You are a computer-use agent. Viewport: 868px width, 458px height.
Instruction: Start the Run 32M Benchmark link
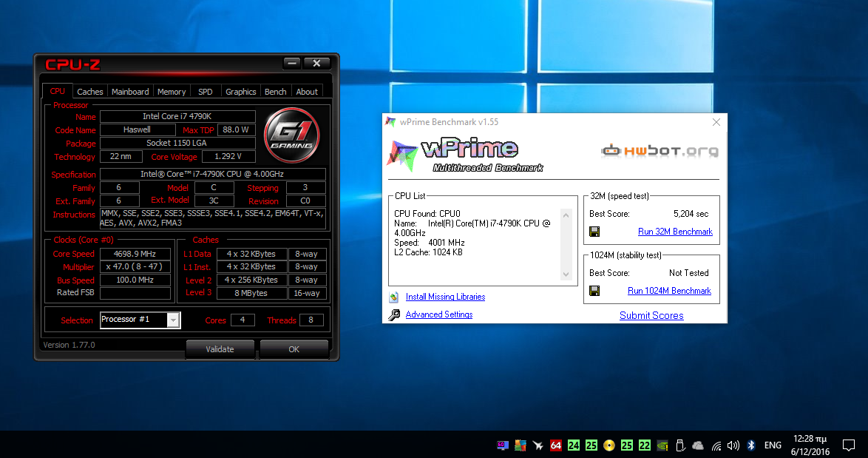tap(675, 232)
